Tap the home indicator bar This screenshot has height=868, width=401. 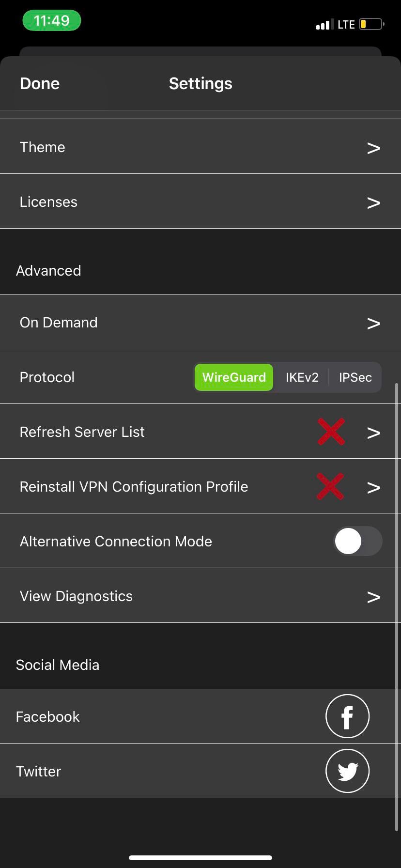coord(200,857)
